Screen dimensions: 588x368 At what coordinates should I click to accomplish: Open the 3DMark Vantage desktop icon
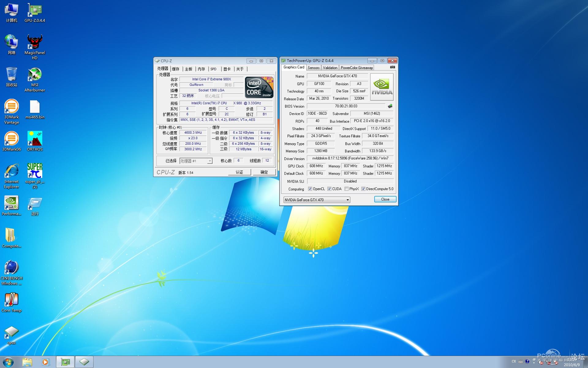tap(12, 107)
